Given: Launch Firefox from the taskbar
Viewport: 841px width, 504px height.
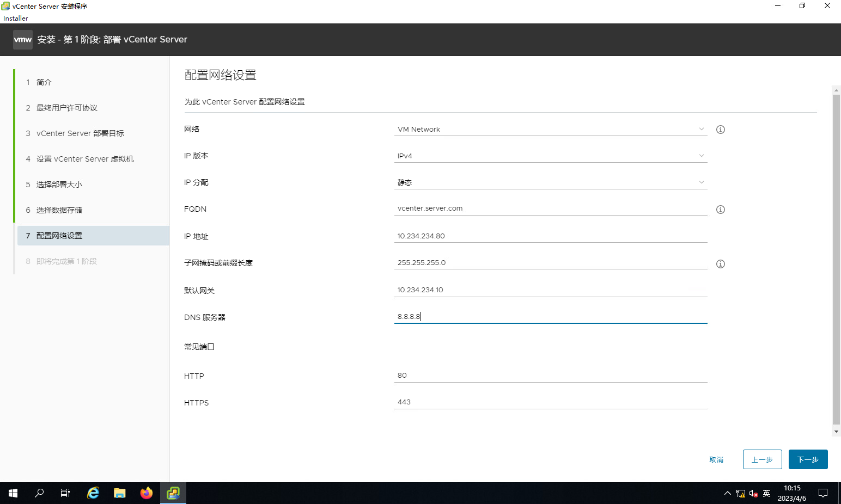Looking at the screenshot, I should pyautogui.click(x=147, y=493).
